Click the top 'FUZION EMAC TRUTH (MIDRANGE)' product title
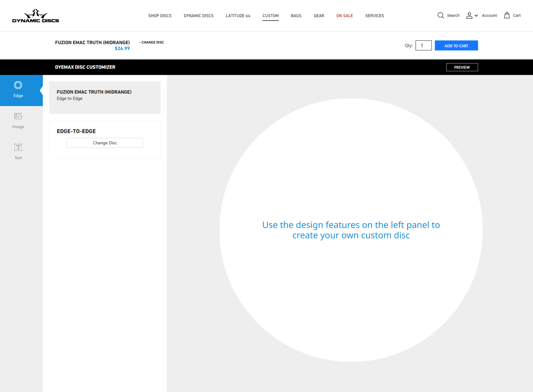This screenshot has width=533, height=392. (92, 42)
